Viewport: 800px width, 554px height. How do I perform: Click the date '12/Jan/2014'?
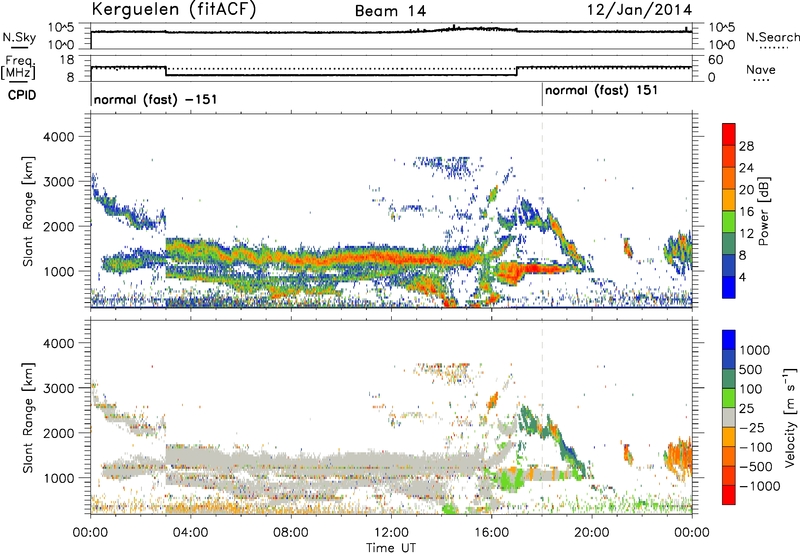click(639, 10)
